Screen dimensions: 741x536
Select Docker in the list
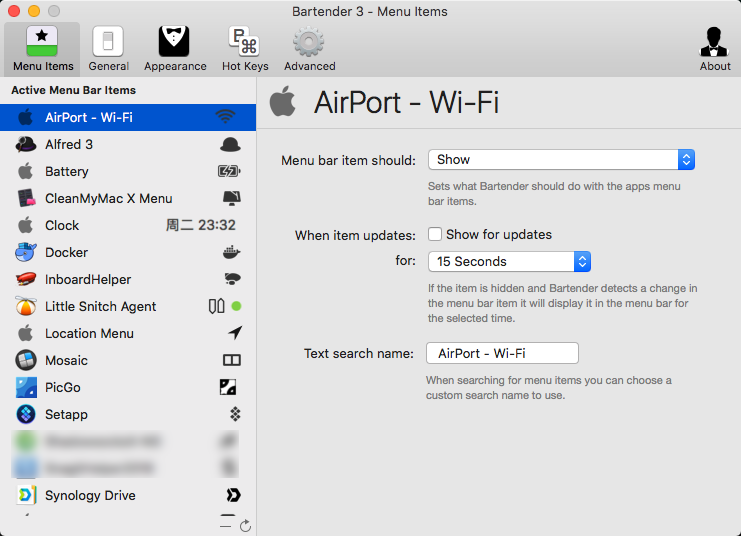(128, 252)
